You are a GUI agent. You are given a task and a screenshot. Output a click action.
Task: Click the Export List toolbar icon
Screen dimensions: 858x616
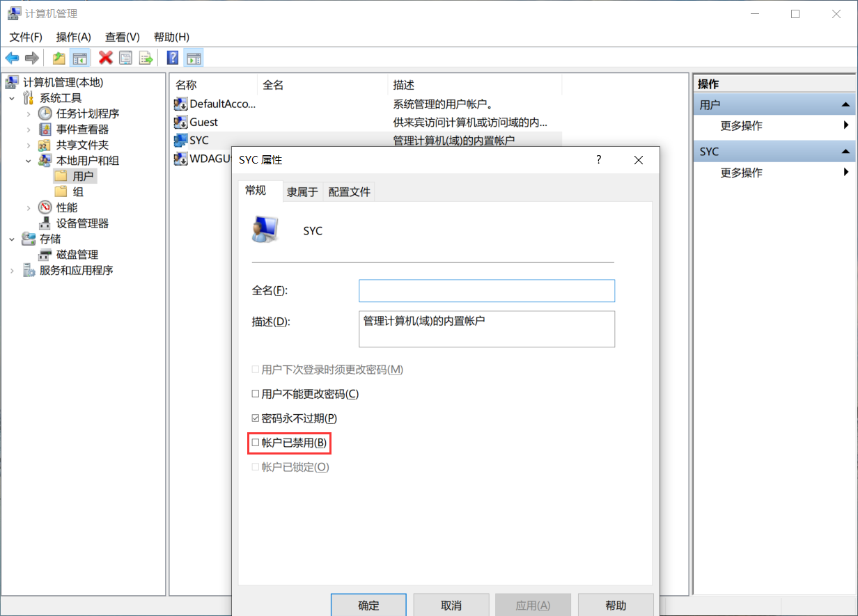146,58
